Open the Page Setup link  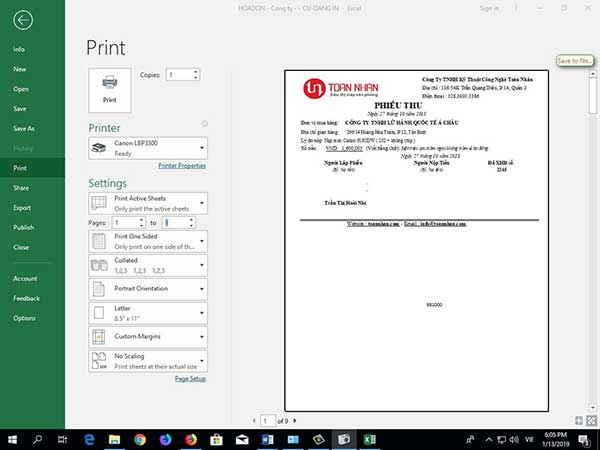click(190, 379)
